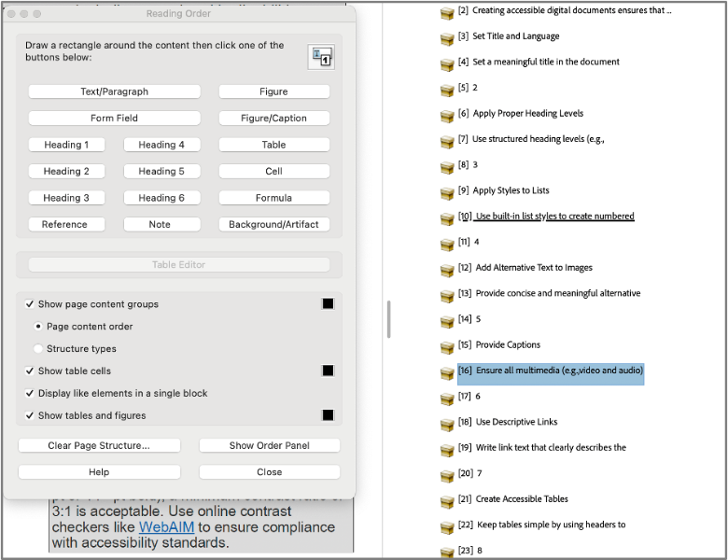Click box icon beside [12] Add Alternative Text to Images
This screenshot has height=560, width=728.
click(x=447, y=271)
